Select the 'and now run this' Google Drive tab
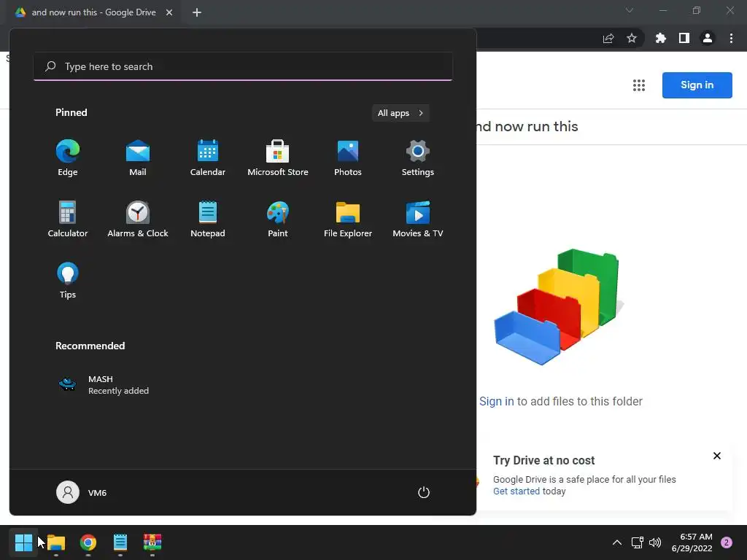This screenshot has height=560, width=747. point(94,12)
